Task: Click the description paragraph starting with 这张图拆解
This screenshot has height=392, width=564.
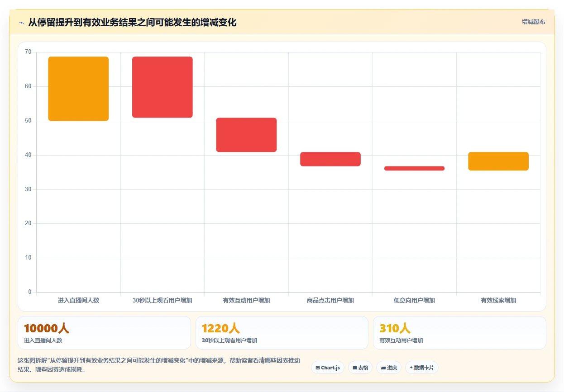Action: click(x=159, y=365)
